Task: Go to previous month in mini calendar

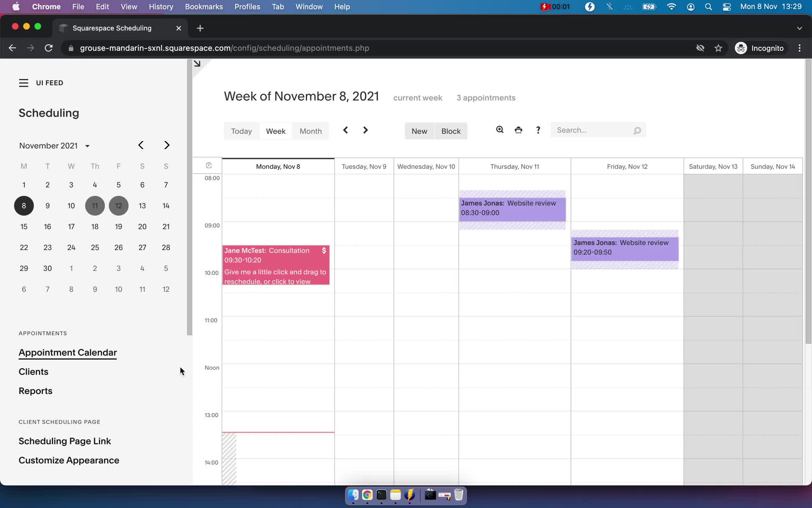Action: click(141, 145)
